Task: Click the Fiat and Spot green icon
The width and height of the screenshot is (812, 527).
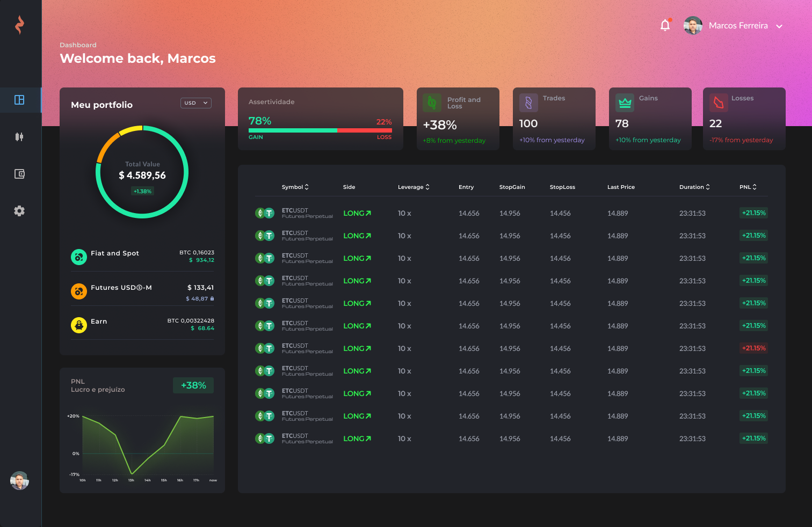Action: pos(79,257)
